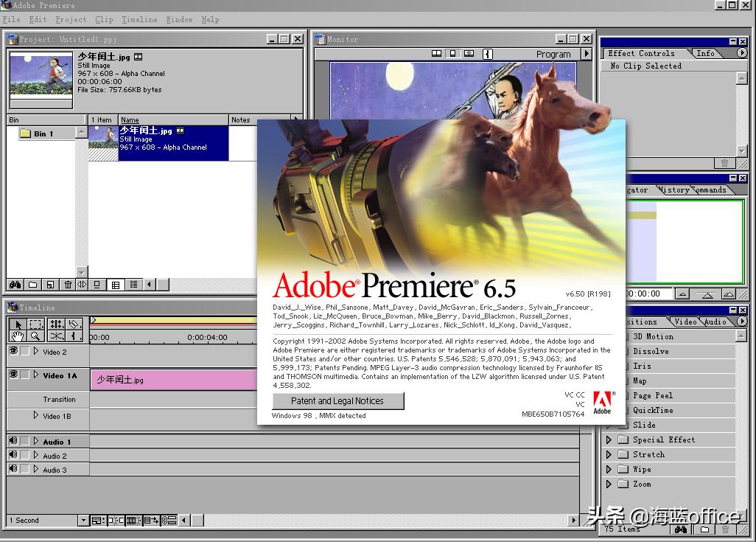Screen dimensions: 756x542
Task: Click Find icon at Transitions palette bottom
Action: (x=680, y=529)
